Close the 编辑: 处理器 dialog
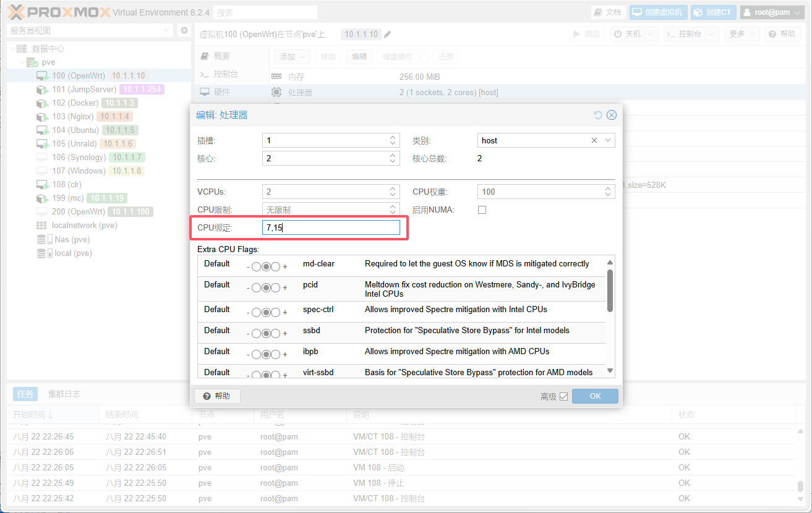The width and height of the screenshot is (812, 513). coord(612,115)
